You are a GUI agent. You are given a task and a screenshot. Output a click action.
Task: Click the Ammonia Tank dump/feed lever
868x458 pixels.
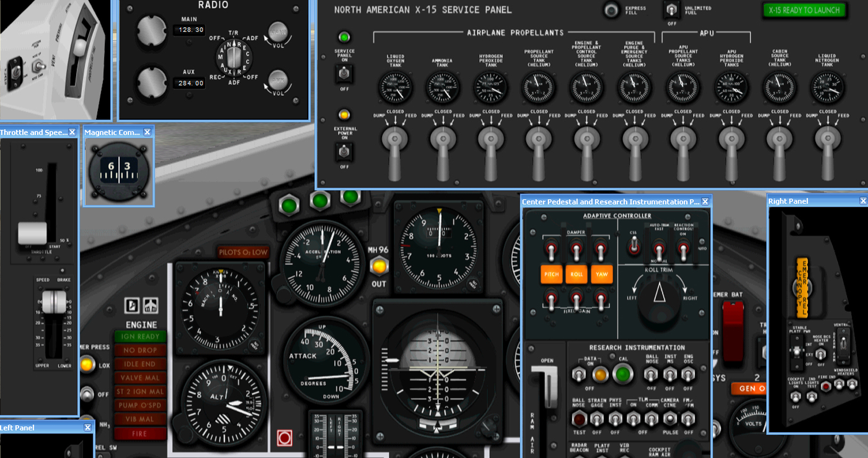pos(443,154)
